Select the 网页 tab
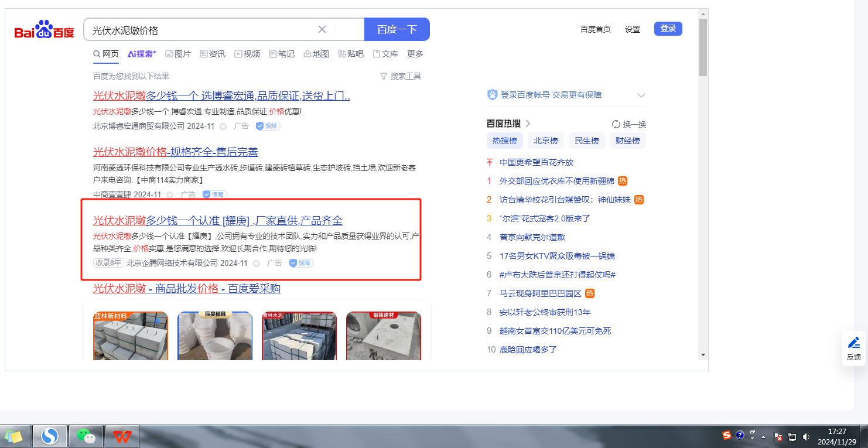The image size is (868, 448). [x=106, y=54]
